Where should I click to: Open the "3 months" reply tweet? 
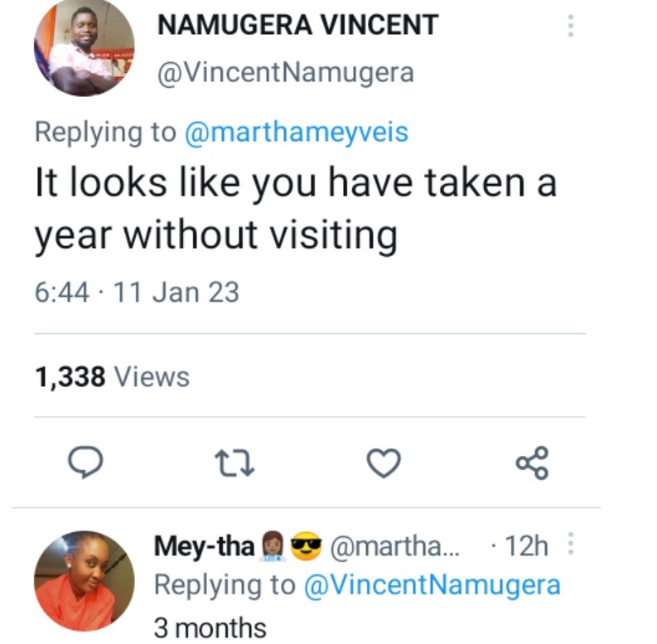click(210, 627)
